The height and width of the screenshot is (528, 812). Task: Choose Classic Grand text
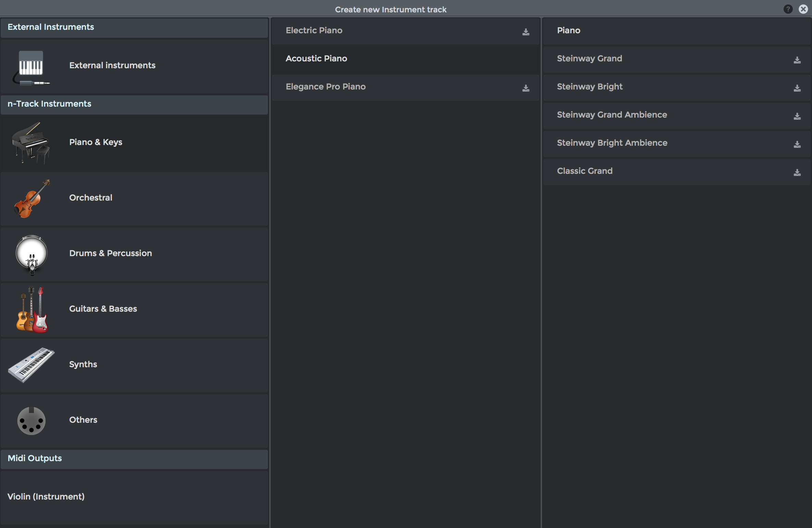(585, 171)
